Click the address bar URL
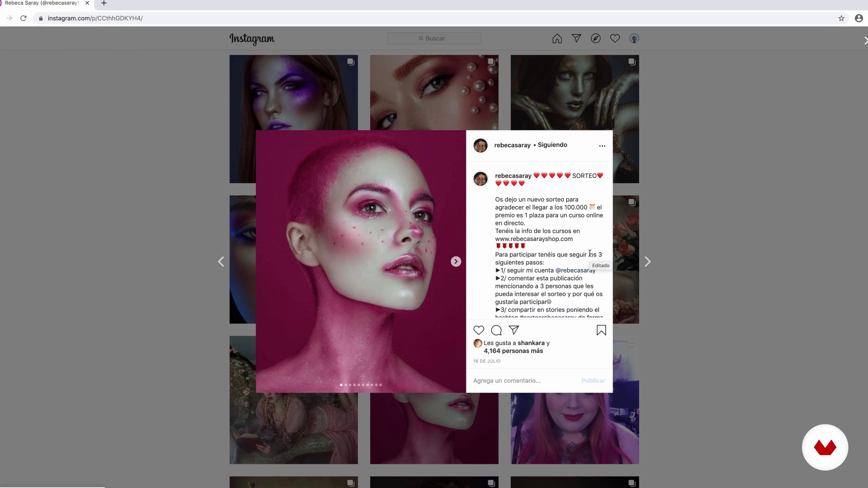This screenshot has width=868, height=488. [95, 18]
